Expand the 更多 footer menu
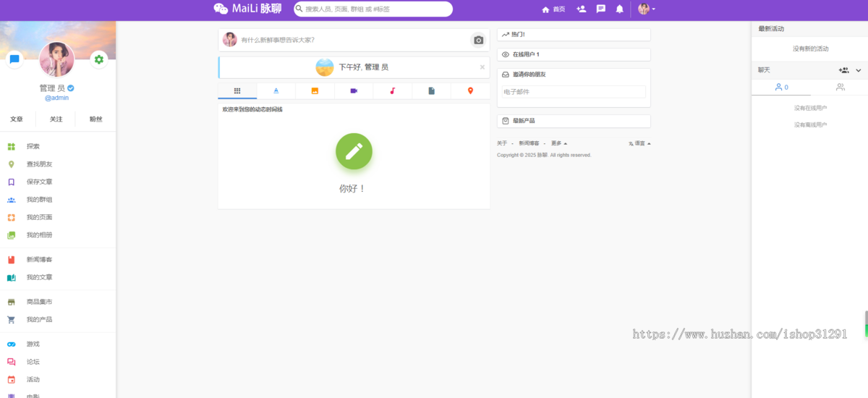The width and height of the screenshot is (868, 398). tap(559, 143)
